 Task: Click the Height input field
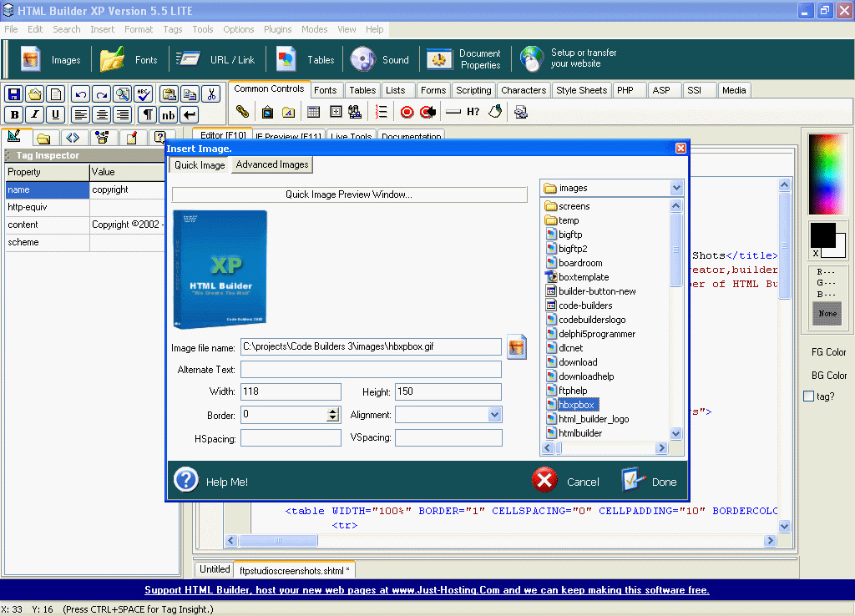448,392
